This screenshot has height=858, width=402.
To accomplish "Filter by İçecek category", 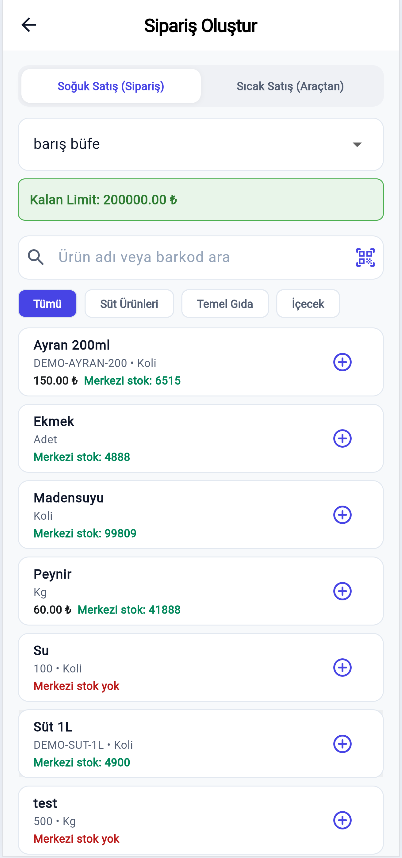I will click(308, 304).
